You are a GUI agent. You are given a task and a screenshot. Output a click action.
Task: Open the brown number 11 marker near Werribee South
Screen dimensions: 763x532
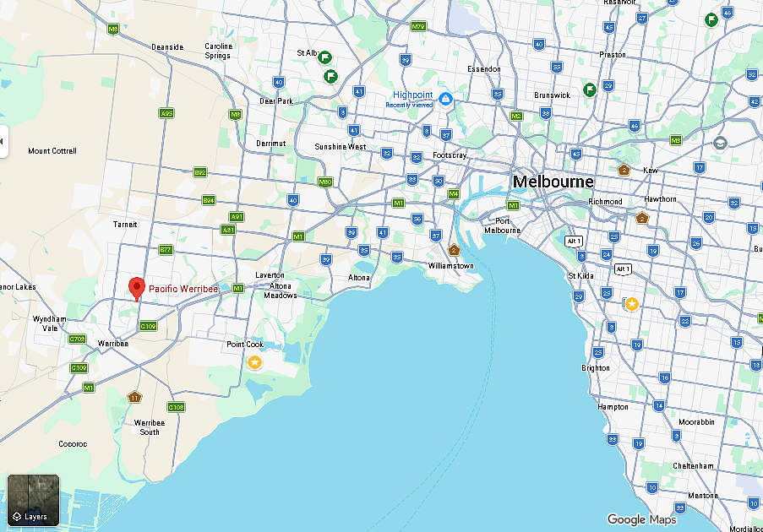point(134,397)
